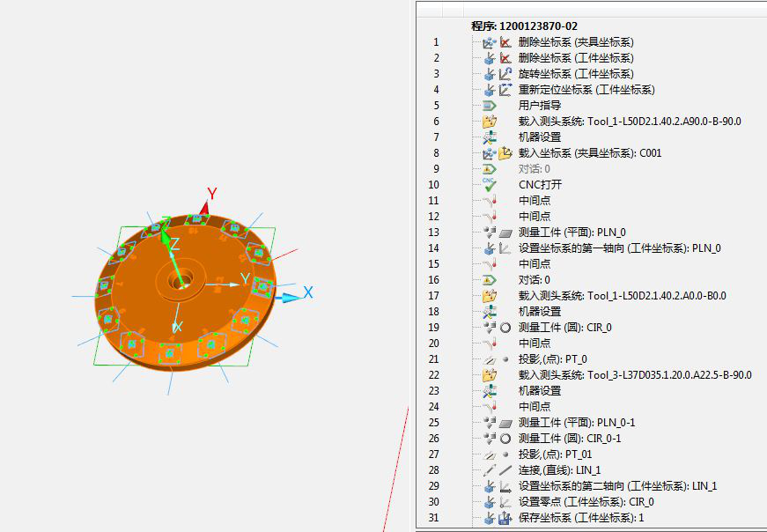Select the rotate coordinate system icon on step 3
767x532 pixels.
coord(504,73)
